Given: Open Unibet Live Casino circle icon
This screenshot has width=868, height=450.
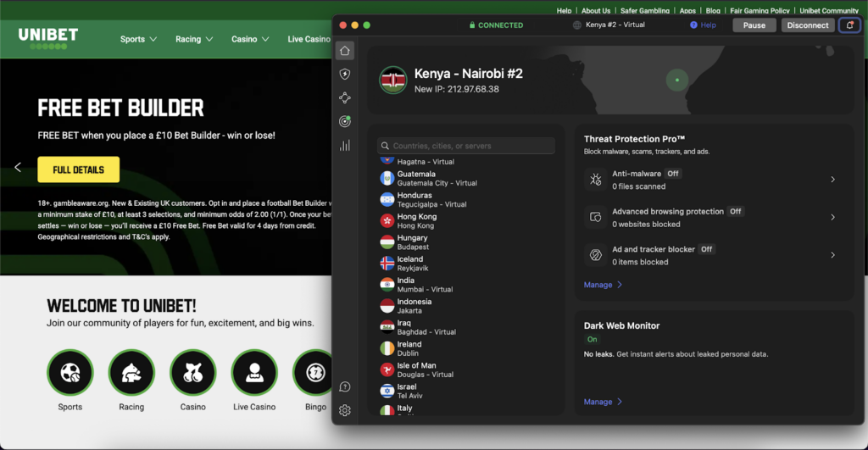Looking at the screenshot, I should [254, 373].
